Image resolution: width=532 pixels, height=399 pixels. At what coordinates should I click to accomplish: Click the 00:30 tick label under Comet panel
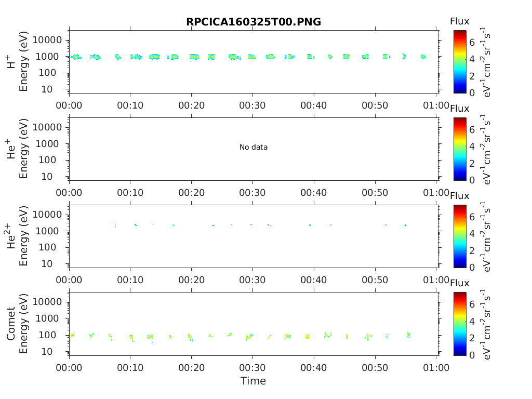[x=252, y=368]
